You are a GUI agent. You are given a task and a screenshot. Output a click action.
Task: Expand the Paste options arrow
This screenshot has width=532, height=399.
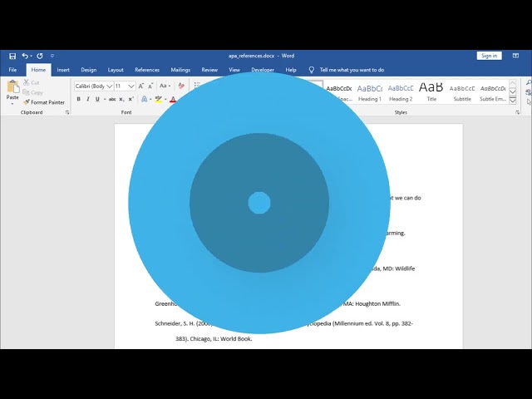coord(12,103)
